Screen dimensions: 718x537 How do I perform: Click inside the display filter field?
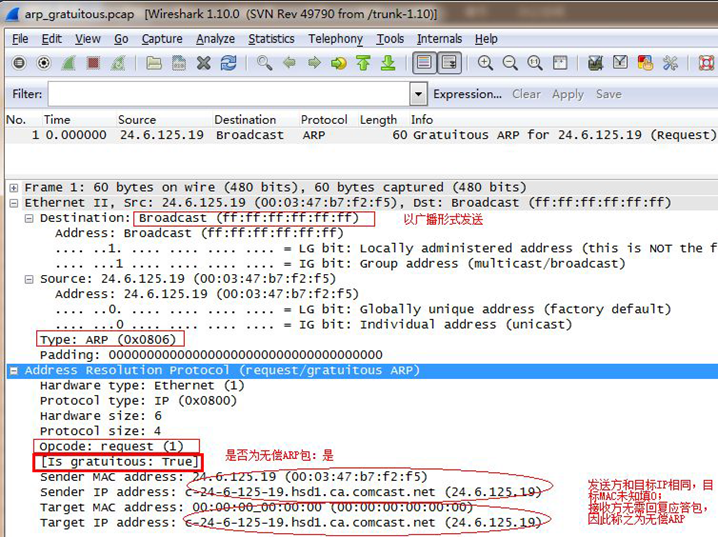(x=228, y=94)
